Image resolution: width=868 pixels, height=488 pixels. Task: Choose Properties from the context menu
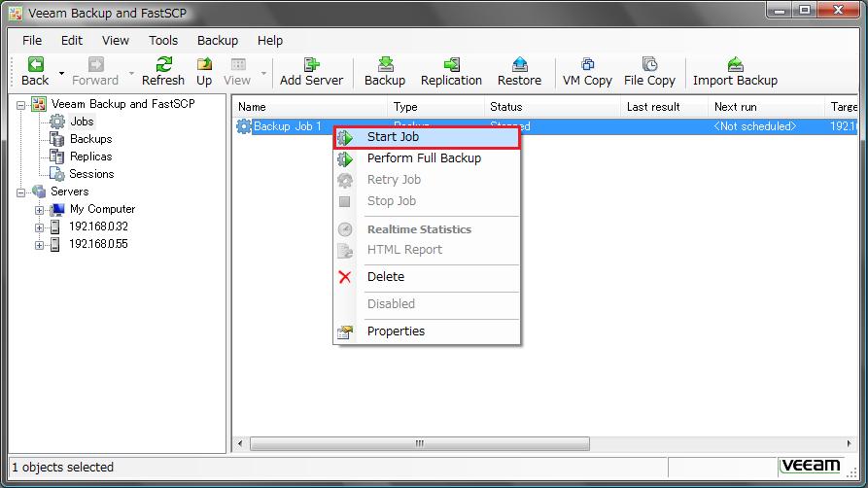click(427, 331)
